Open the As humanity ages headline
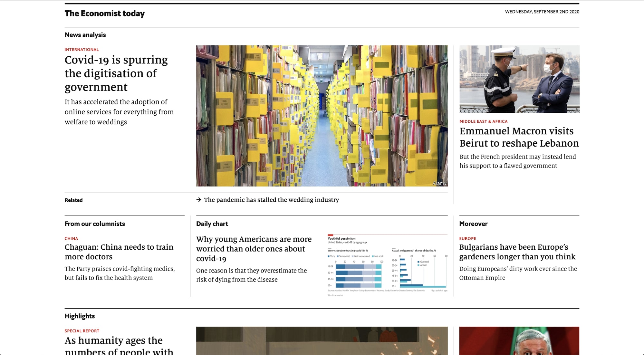 (119, 345)
